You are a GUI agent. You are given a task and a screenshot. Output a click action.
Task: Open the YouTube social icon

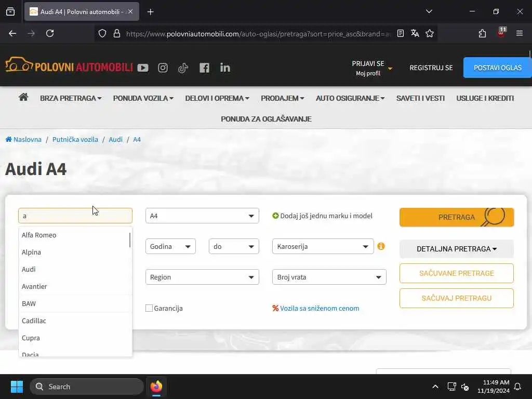tap(143, 68)
